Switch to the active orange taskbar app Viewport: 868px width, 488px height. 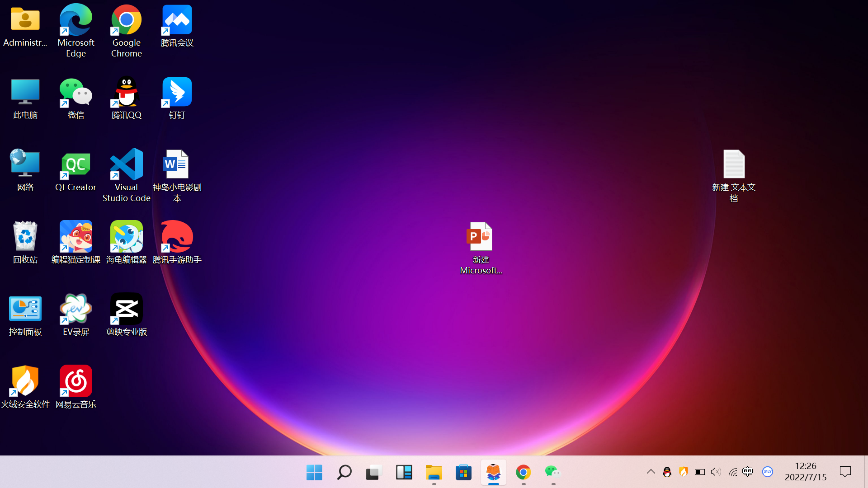click(x=493, y=473)
